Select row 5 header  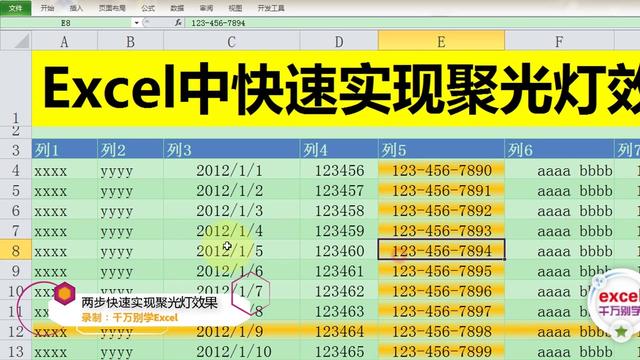click(x=16, y=190)
